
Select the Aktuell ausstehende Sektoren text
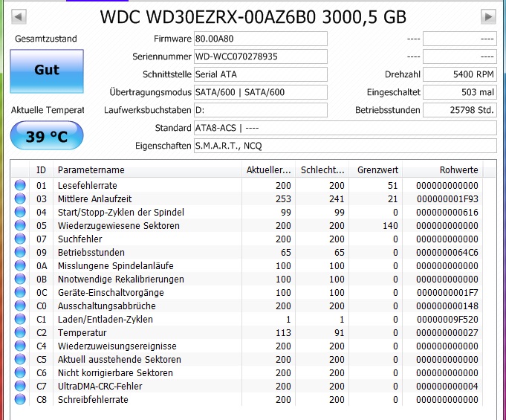[x=120, y=360]
